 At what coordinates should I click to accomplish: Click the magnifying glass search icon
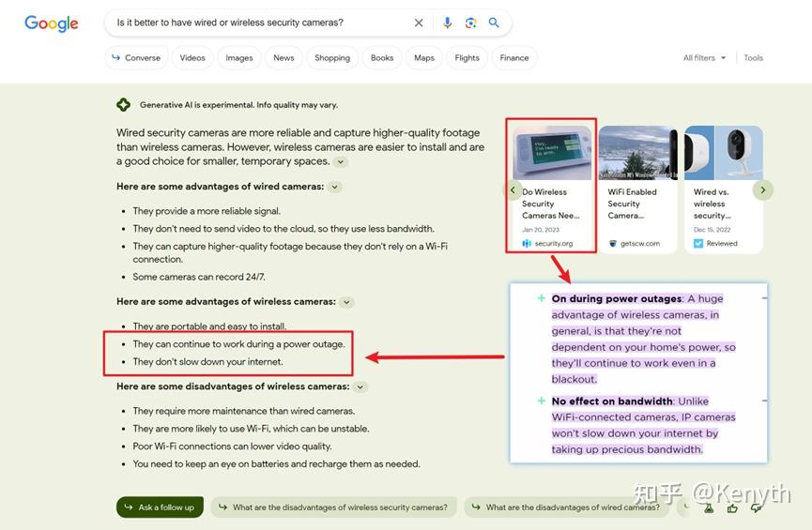494,23
